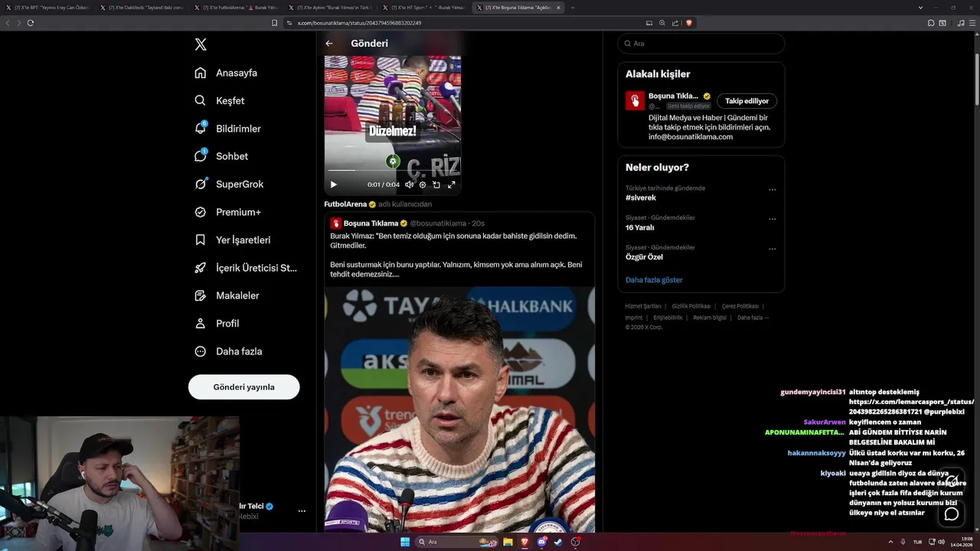Expand Daha fazla footer menu
This screenshot has height=551, width=980.
pos(753,318)
